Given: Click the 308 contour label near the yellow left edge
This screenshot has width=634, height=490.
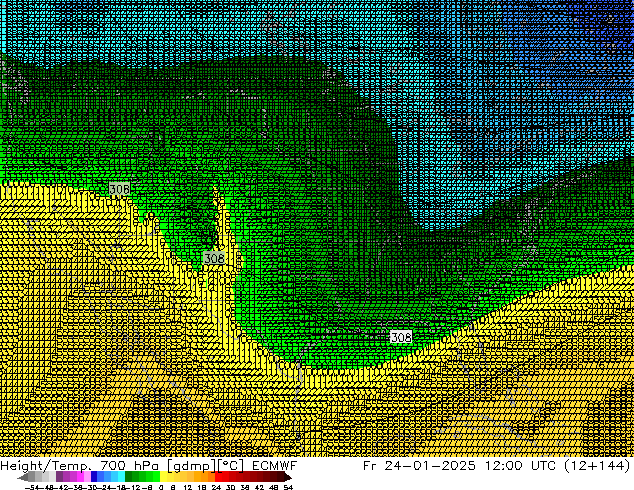Looking at the screenshot, I should click(x=120, y=189).
